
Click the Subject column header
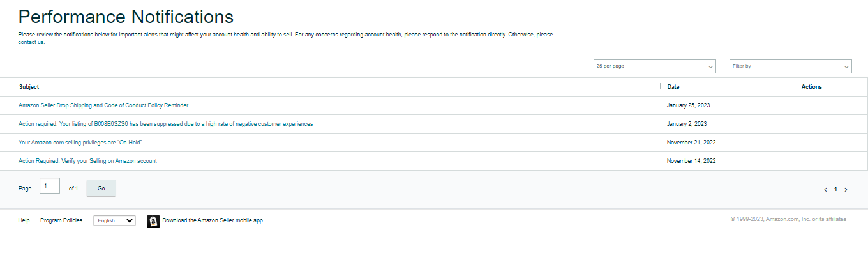pos(29,87)
